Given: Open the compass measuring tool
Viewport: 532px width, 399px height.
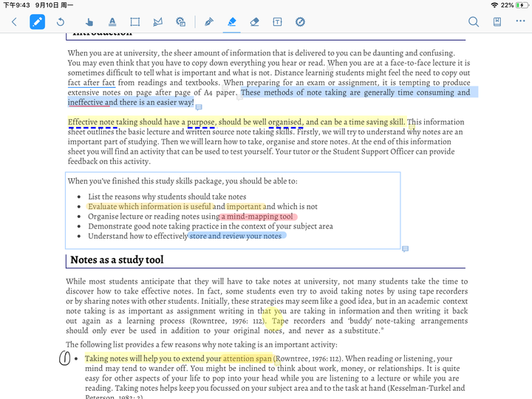Looking at the screenshot, I should tap(300, 22).
